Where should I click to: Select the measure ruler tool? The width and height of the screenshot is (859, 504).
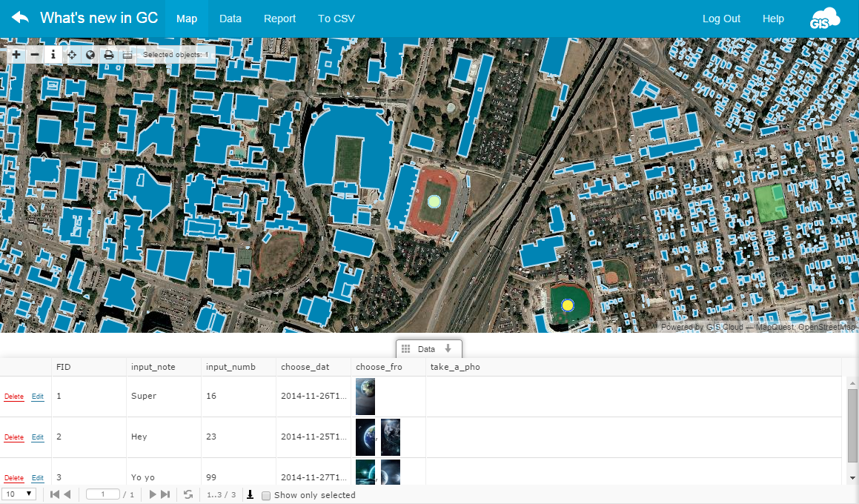[127, 54]
